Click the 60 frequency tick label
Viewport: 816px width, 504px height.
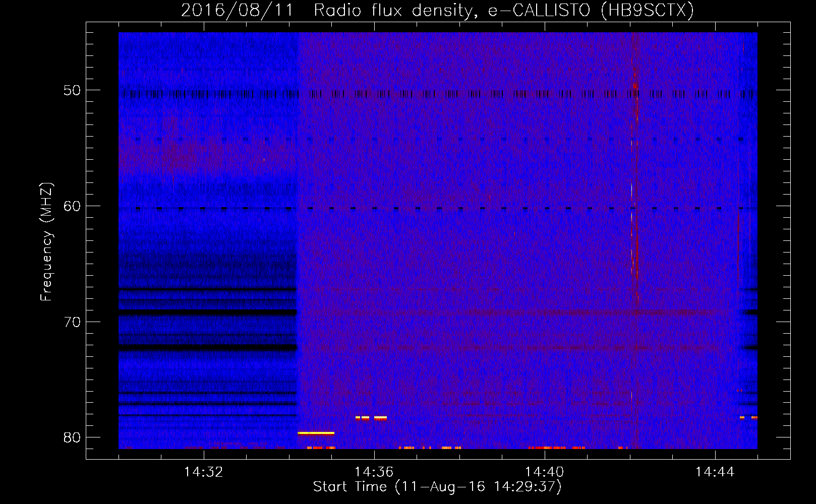point(72,206)
